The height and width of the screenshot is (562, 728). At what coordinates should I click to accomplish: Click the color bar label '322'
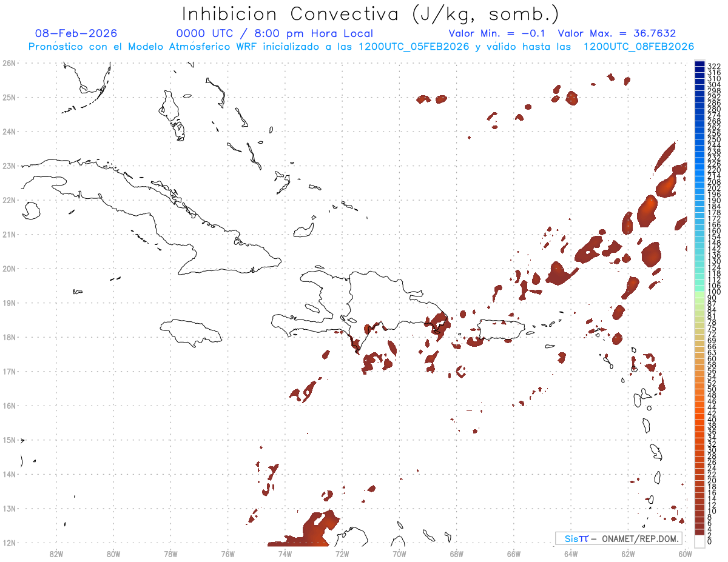click(714, 66)
